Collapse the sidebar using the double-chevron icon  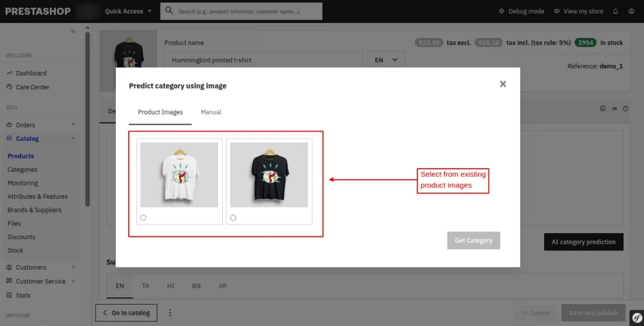[73, 31]
